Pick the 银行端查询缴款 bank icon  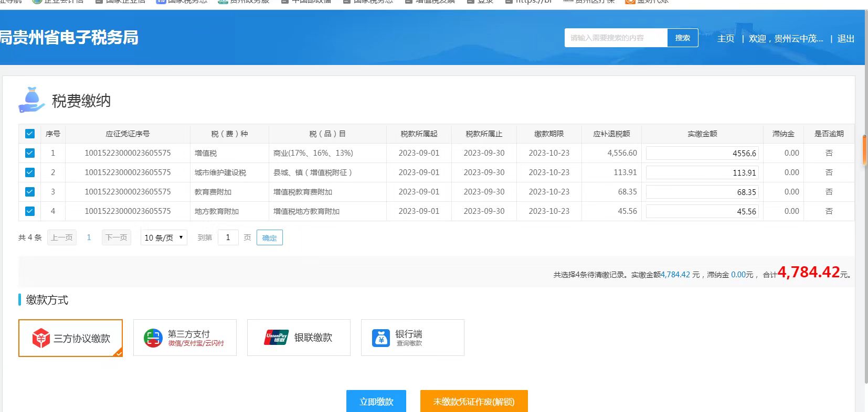(x=381, y=338)
